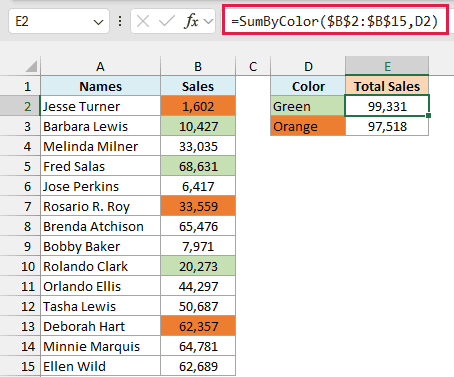This screenshot has width=454, height=377.
Task: Click the 44,297 sales cell
Action: 198,286
